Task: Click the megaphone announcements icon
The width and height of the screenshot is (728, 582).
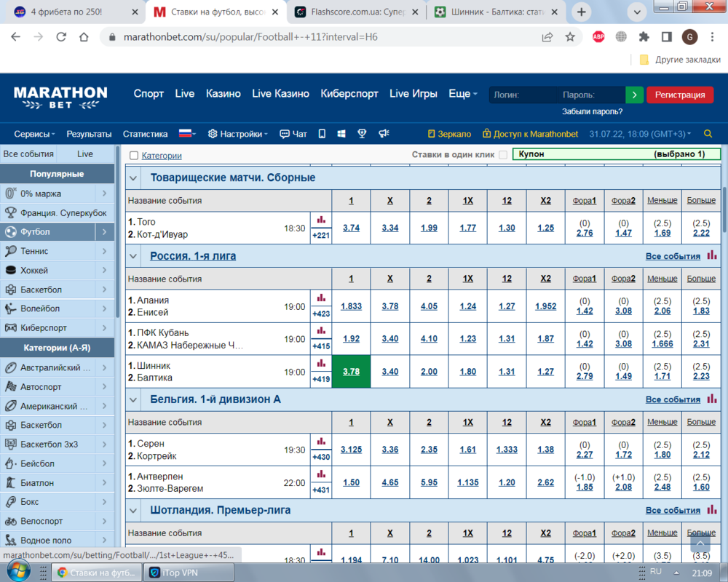Action: [x=384, y=134]
